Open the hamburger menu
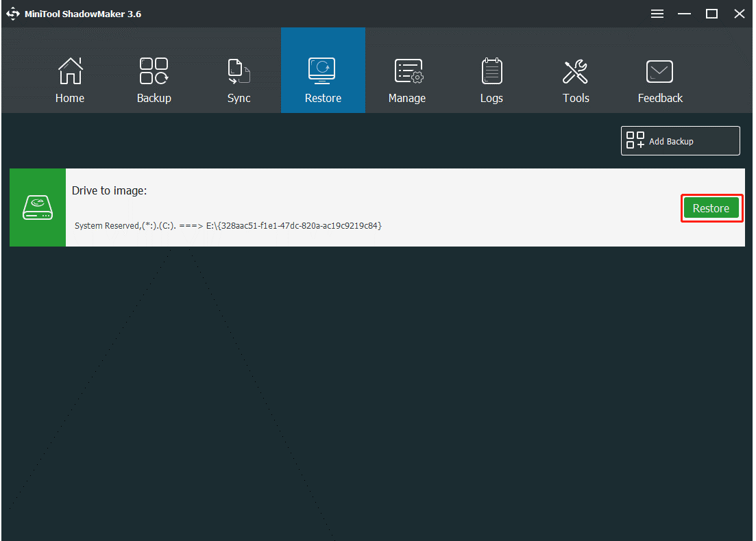Image resolution: width=756 pixels, height=541 pixels. pyautogui.click(x=657, y=13)
